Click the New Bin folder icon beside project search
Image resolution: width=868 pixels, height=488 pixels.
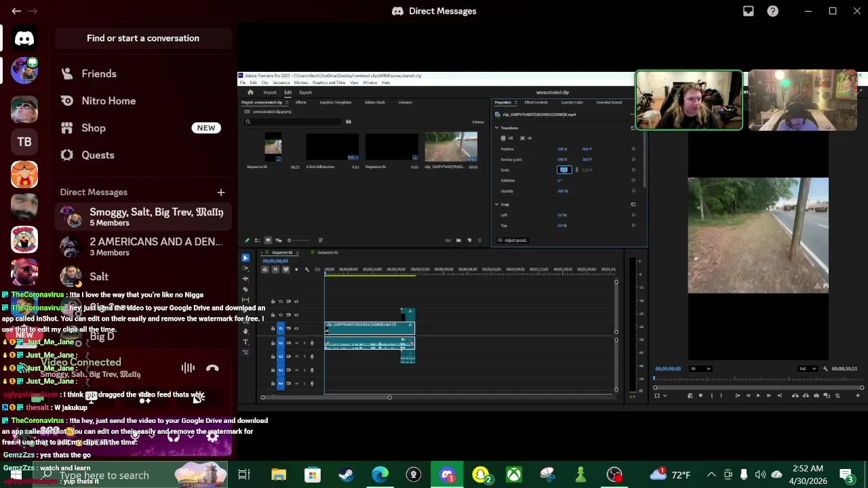(x=349, y=121)
